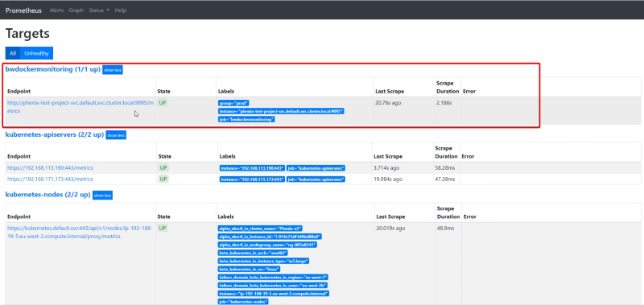Viewport: 644px width, 305px height.
Task: Click the 20.019s ago last scrape value
Action: pyautogui.click(x=390, y=229)
